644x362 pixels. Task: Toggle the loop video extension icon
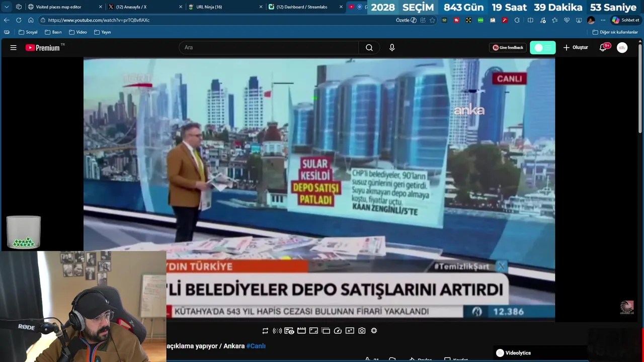click(x=265, y=331)
